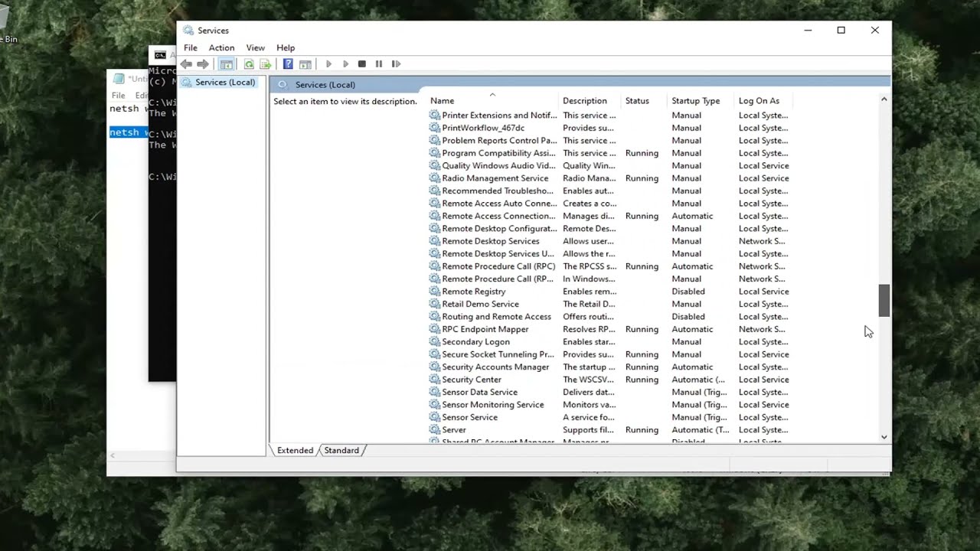
Task: Click the gear icon beside Server service
Action: coord(435,430)
